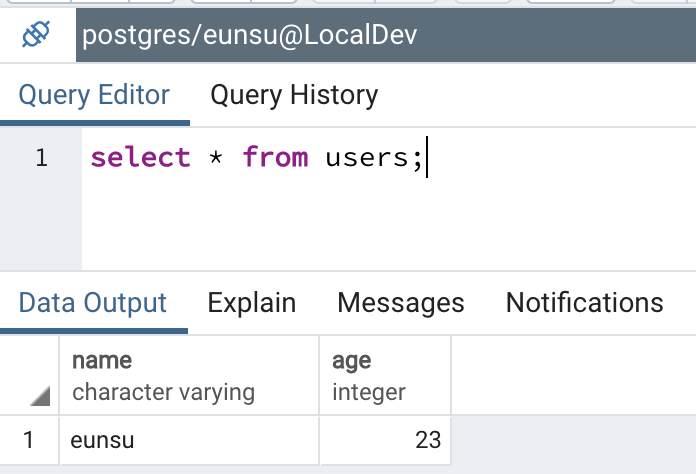Click the 'from' keyword in the query
Image resolution: width=696 pixels, height=474 pixels.
click(x=275, y=158)
